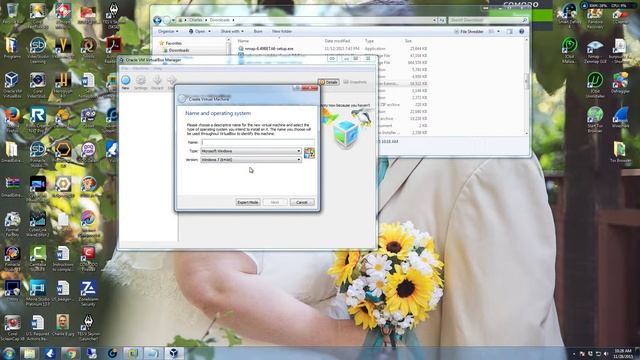Toggle the Explorer preview pane icon
Screen dimensions: 640x360
click(509, 31)
